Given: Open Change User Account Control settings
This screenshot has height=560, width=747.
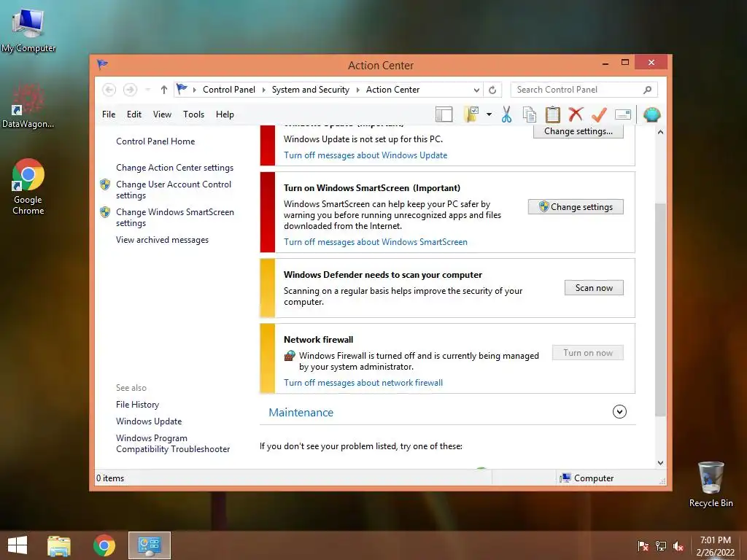Looking at the screenshot, I should pos(174,190).
